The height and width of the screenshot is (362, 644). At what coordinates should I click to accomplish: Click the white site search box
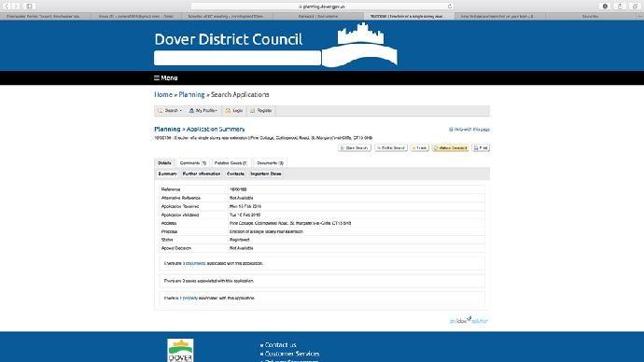pos(237,58)
